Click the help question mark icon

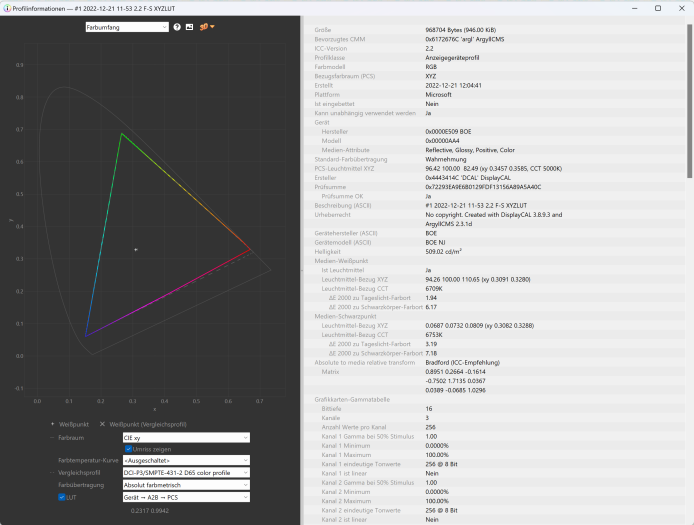(178, 27)
